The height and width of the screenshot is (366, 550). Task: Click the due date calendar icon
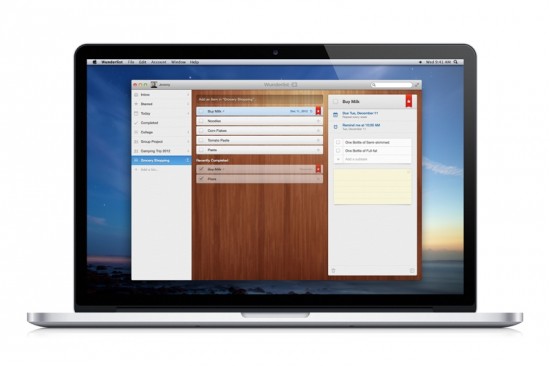tap(335, 115)
